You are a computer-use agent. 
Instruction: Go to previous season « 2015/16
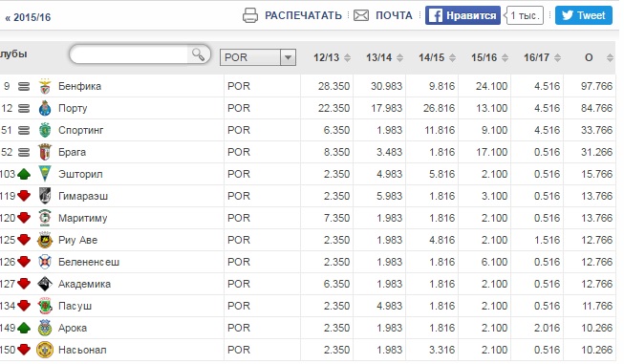[28, 17]
